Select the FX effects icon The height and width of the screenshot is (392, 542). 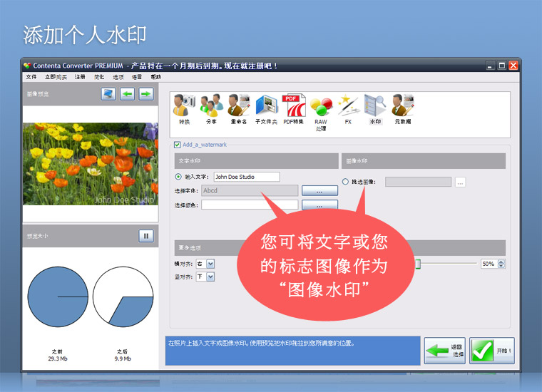coord(348,107)
